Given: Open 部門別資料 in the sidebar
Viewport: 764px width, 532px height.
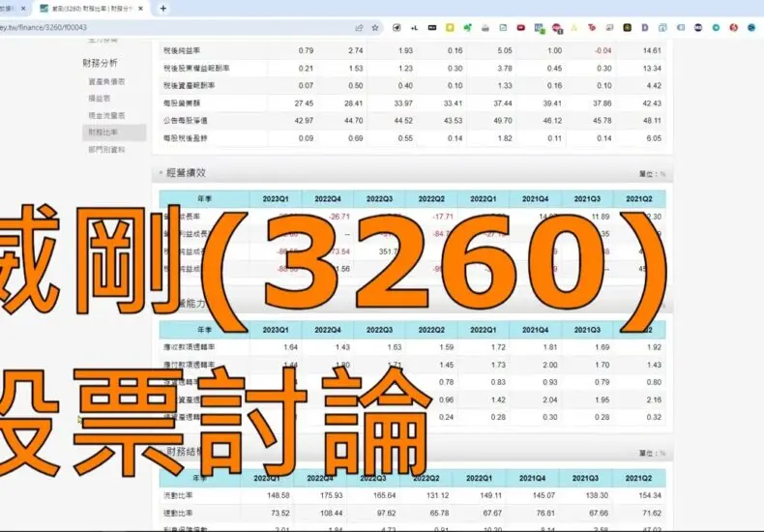Looking at the screenshot, I should (x=106, y=150).
